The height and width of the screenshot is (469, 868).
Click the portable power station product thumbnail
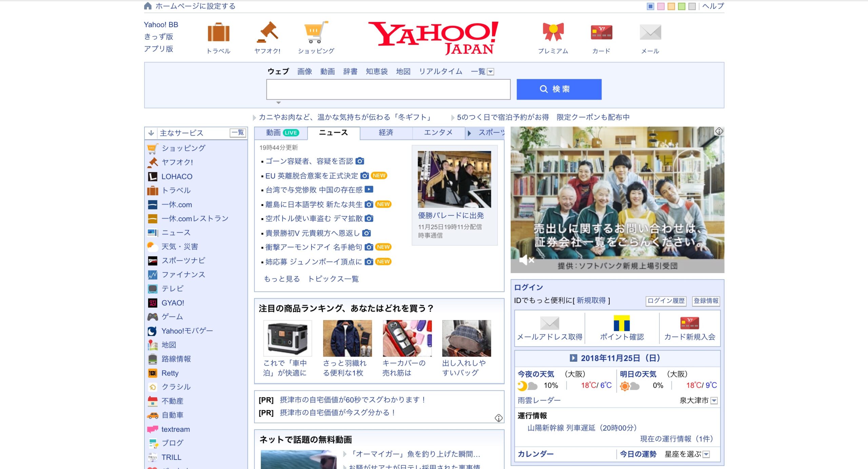click(288, 338)
